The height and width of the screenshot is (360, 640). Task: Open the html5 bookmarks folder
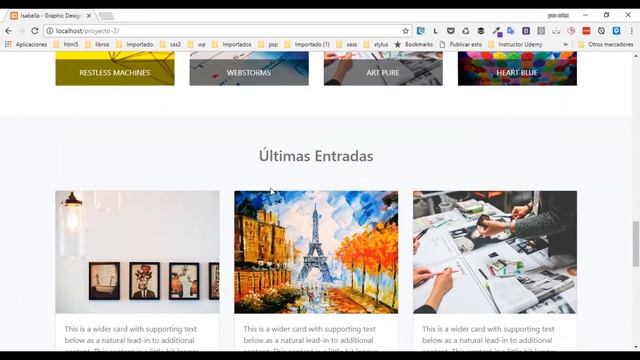[x=66, y=44]
